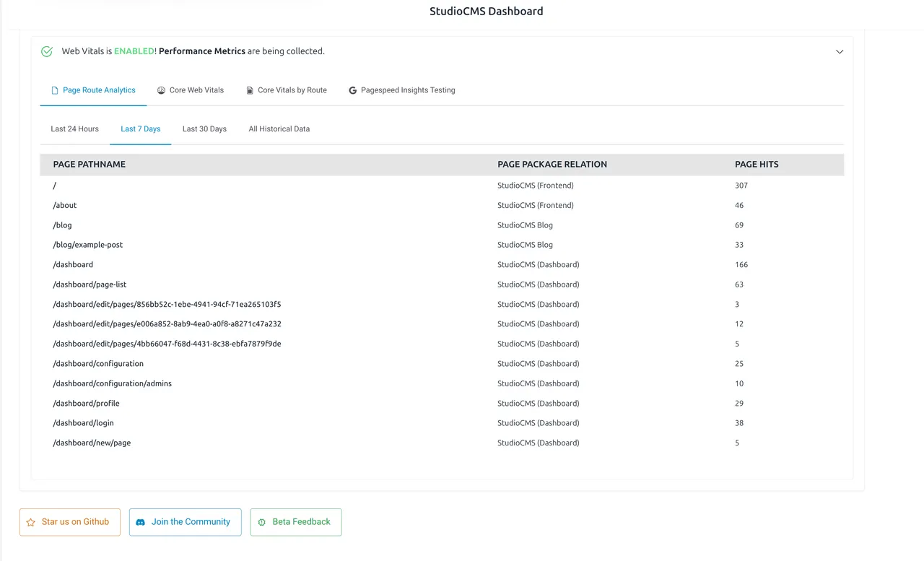Screen dimensions: 924x561
Task: Open the Page Route Analytics tab
Action: 93,90
